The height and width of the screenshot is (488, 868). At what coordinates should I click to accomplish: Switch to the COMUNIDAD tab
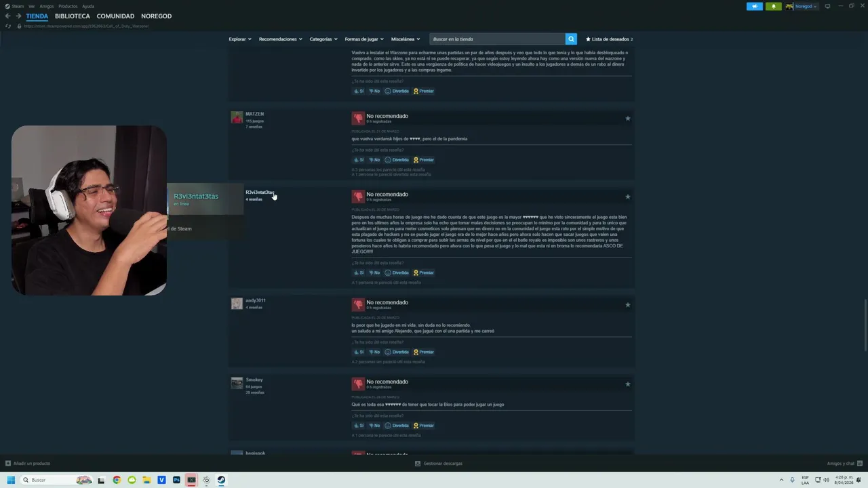115,16
